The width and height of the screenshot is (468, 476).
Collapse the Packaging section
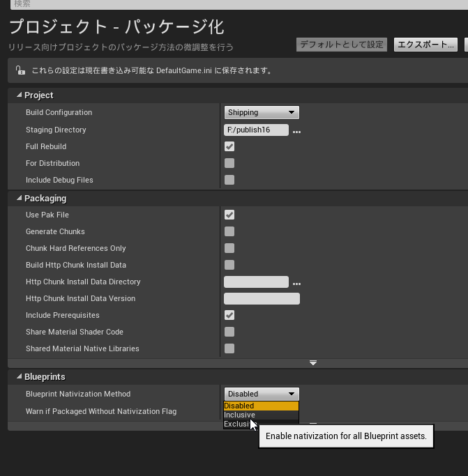[x=19, y=198]
